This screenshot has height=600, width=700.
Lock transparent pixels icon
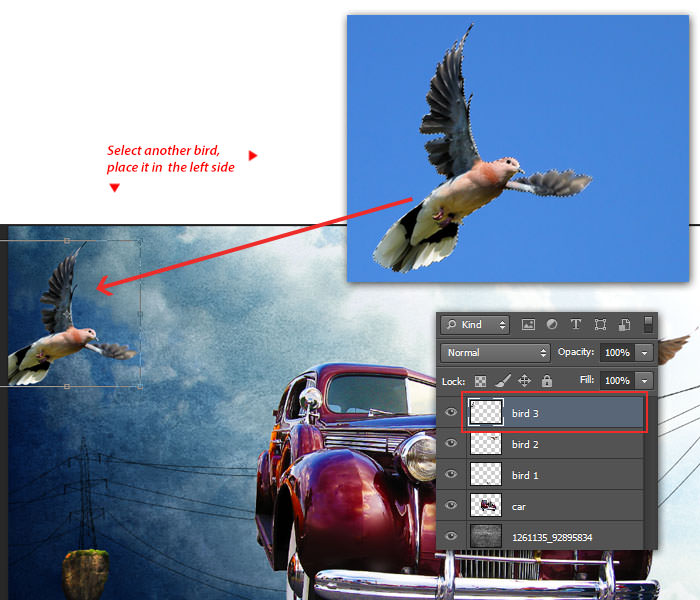(480, 381)
